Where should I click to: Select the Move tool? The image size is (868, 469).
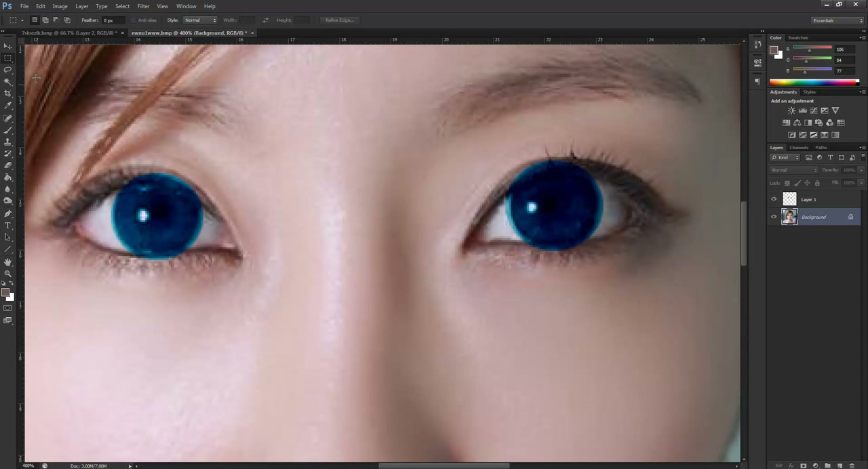tap(8, 46)
